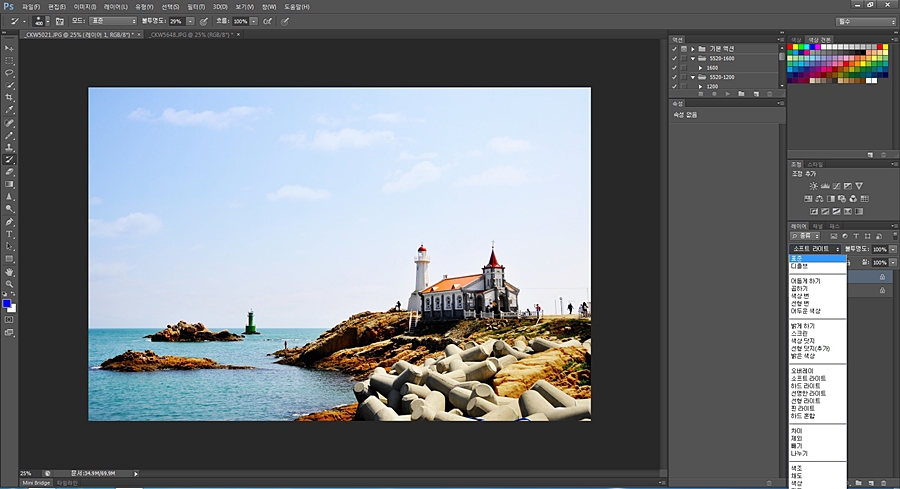This screenshot has height=489, width=900.
Task: Open the 불투명도 dropdown arrow in options bar
Action: 192,20
